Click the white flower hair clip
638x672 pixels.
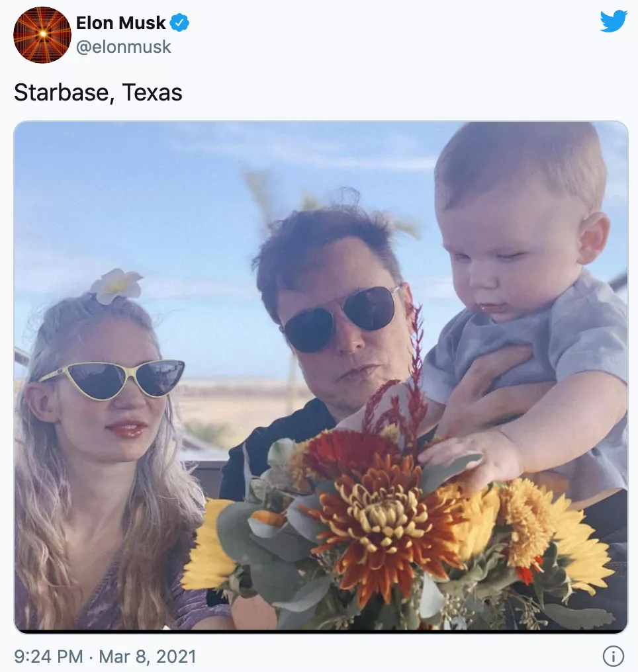click(116, 286)
